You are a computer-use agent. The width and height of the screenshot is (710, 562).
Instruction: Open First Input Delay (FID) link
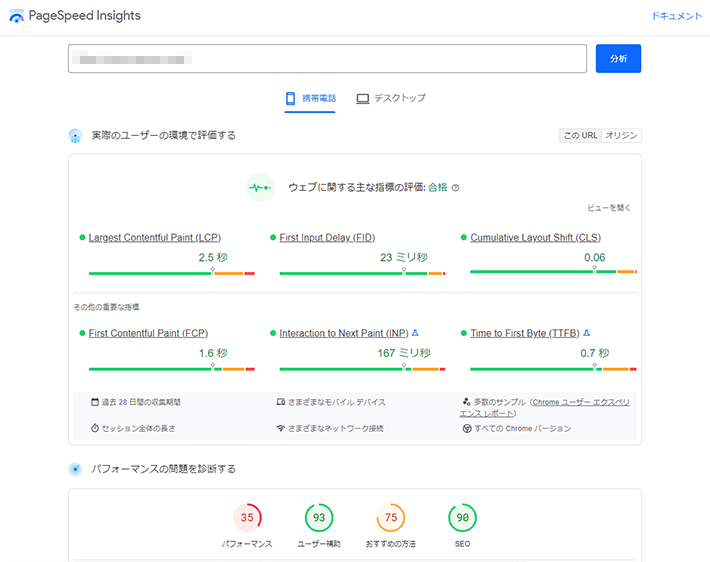point(327,237)
